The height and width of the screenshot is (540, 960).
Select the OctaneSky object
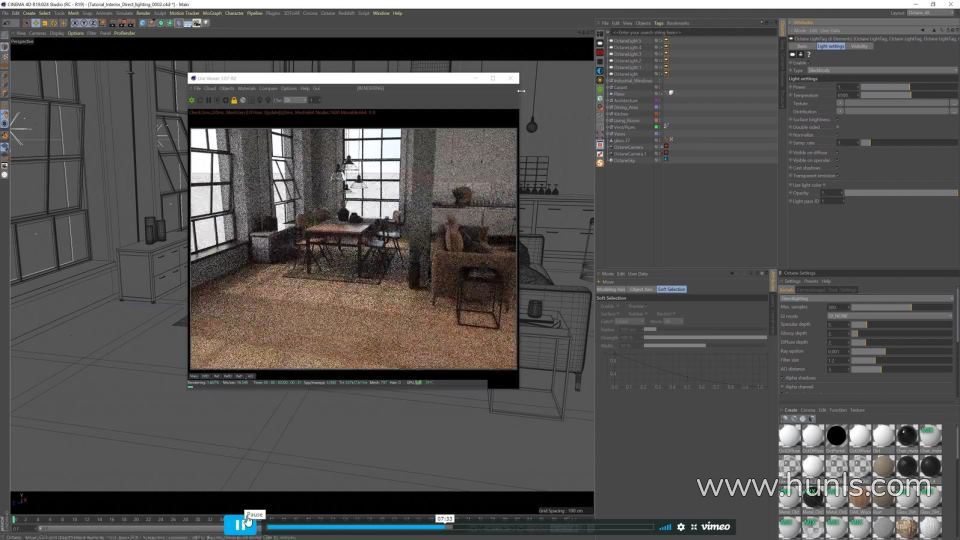coord(624,160)
